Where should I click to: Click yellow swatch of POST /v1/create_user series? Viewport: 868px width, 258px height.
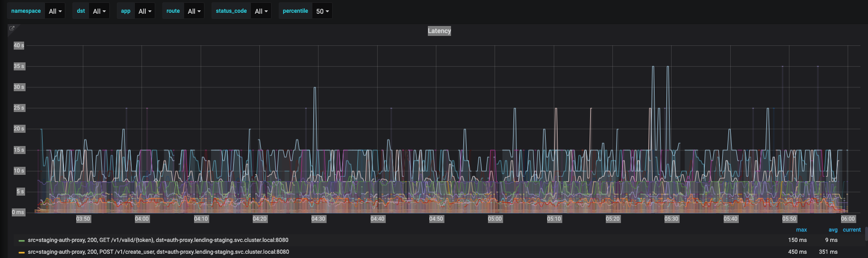point(21,252)
